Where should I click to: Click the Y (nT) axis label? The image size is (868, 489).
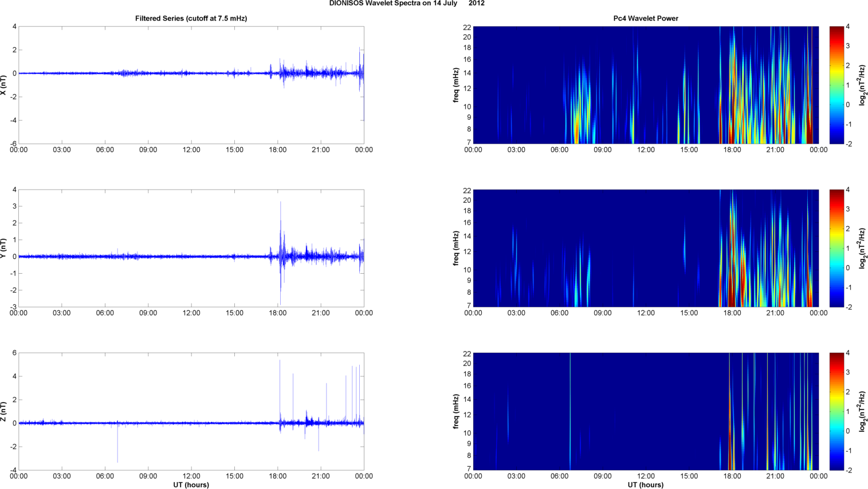pyautogui.click(x=3, y=249)
